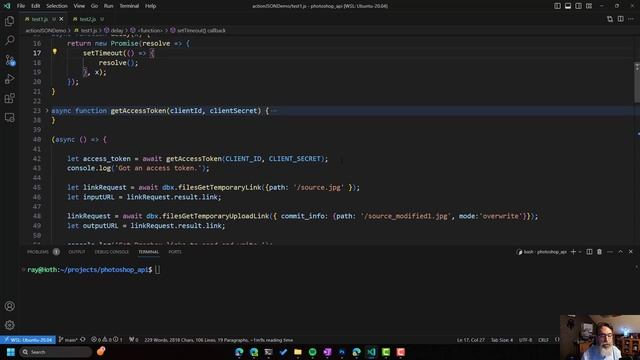Open the Go menu
Image resolution: width=640 pixels, height=360 pixels.
click(94, 6)
